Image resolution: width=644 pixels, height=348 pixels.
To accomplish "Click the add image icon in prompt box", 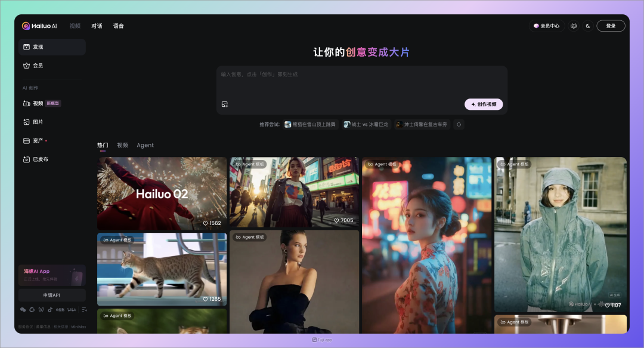I will tap(225, 104).
